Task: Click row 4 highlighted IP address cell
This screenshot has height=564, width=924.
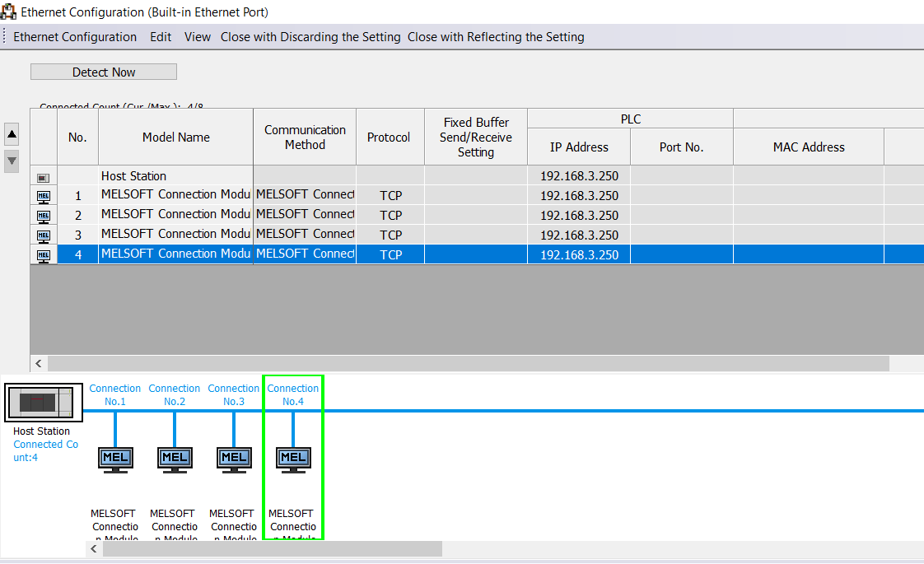Action: tap(579, 254)
